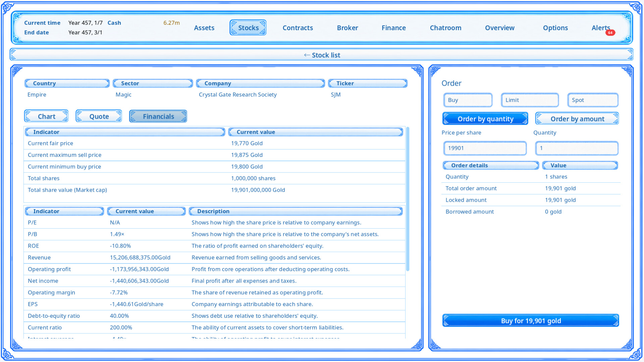Click the Description column header
The width and height of the screenshot is (644, 362).
pos(296,211)
